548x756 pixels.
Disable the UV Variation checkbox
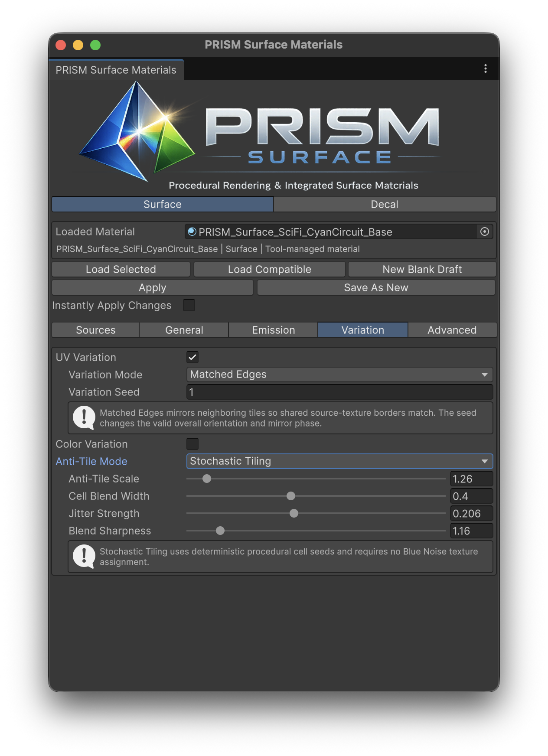point(192,357)
